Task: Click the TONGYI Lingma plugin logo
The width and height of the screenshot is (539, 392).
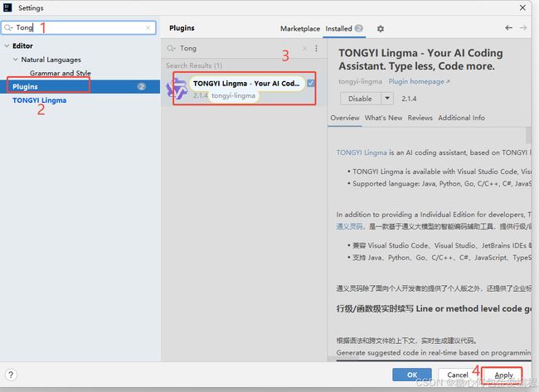Action: (177, 89)
